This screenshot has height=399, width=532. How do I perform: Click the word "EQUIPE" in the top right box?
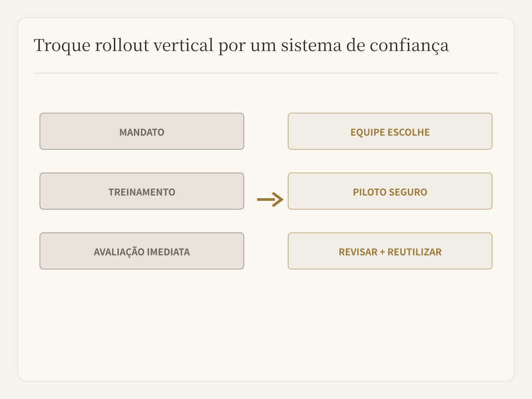(x=368, y=132)
